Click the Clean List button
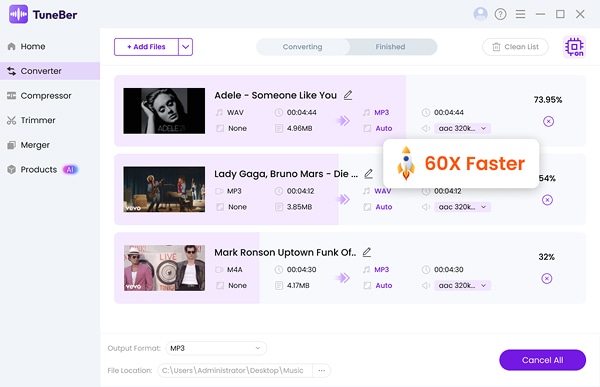This screenshot has width=600, height=387. pos(515,47)
